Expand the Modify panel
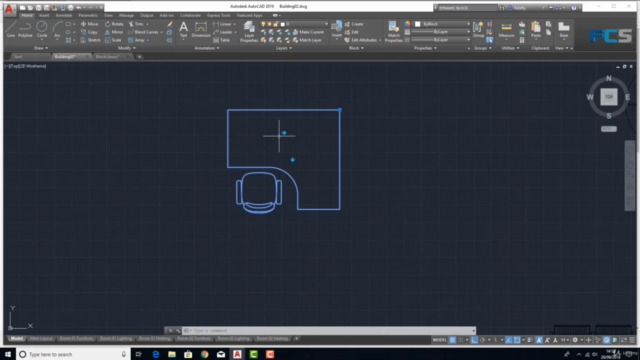 click(x=127, y=48)
